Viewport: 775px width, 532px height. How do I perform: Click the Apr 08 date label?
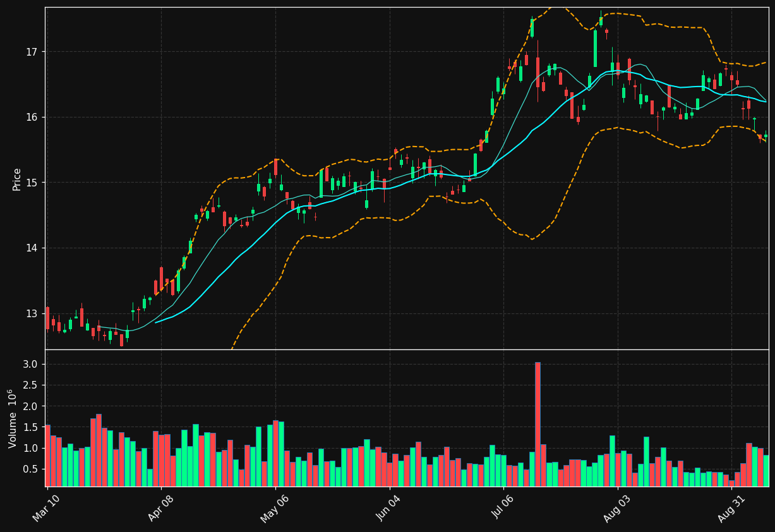pos(160,508)
